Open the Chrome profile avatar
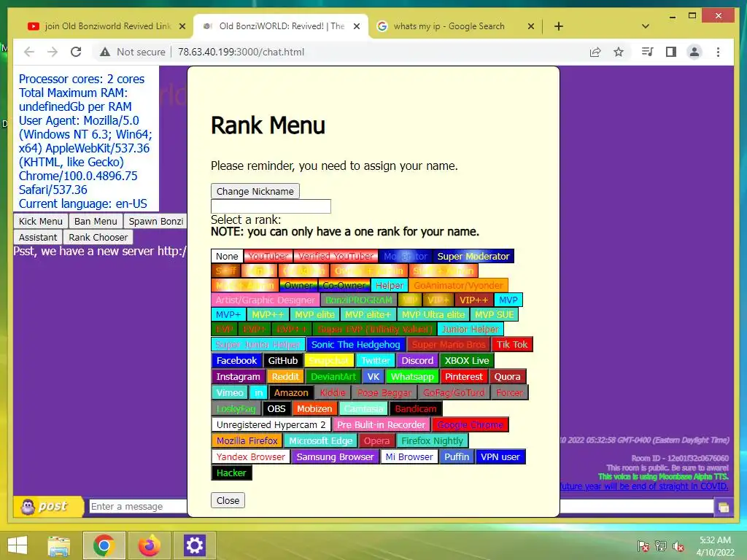Image resolution: width=747 pixels, height=560 pixels. 694,52
